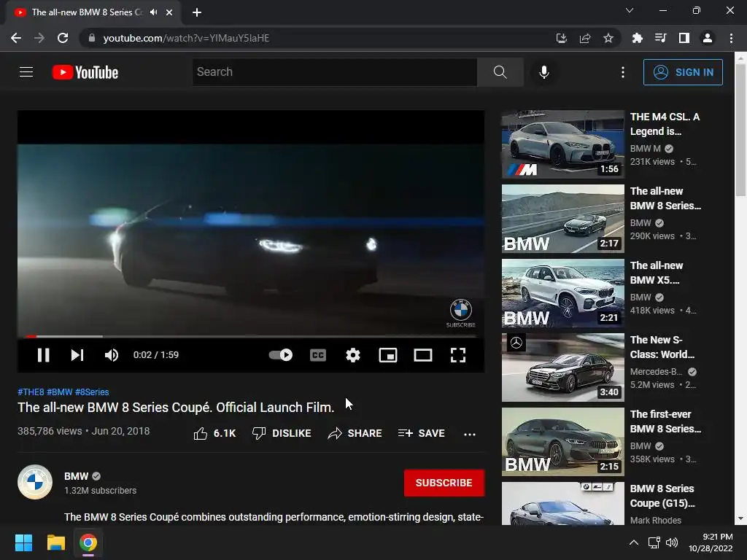This screenshot has width=747, height=560.
Task: Reload the current page
Action: pos(63,38)
